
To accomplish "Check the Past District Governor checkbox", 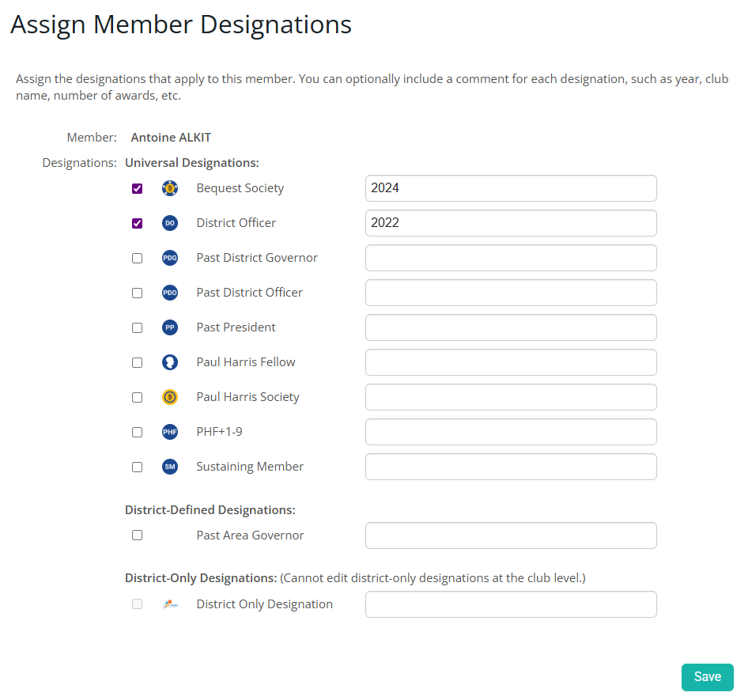I will (137, 258).
